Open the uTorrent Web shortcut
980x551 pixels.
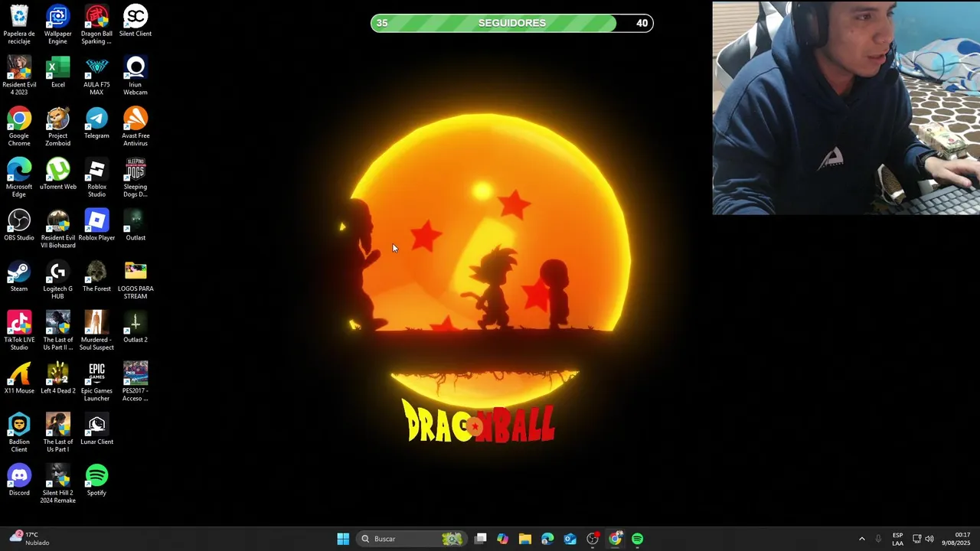(57, 174)
